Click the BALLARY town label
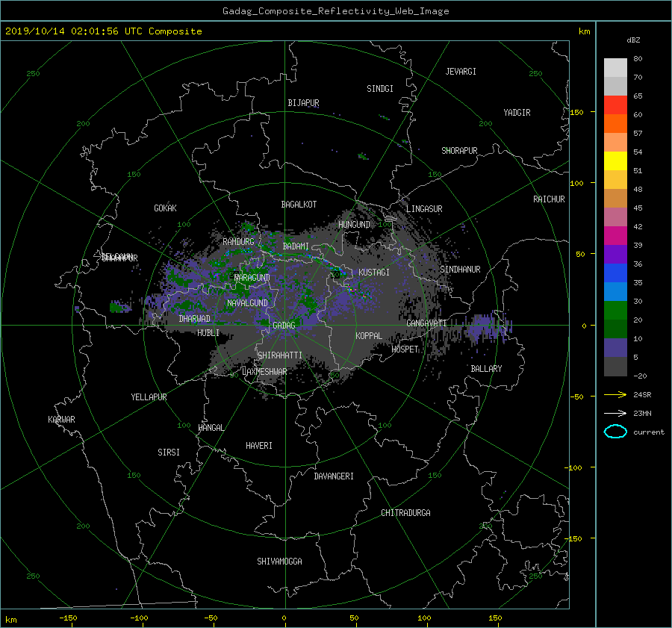 pyautogui.click(x=486, y=369)
